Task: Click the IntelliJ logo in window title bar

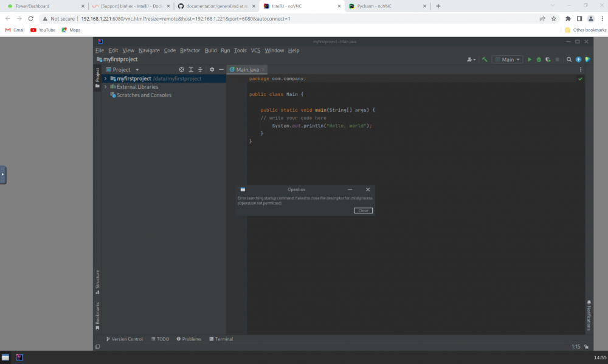Action: (100, 41)
